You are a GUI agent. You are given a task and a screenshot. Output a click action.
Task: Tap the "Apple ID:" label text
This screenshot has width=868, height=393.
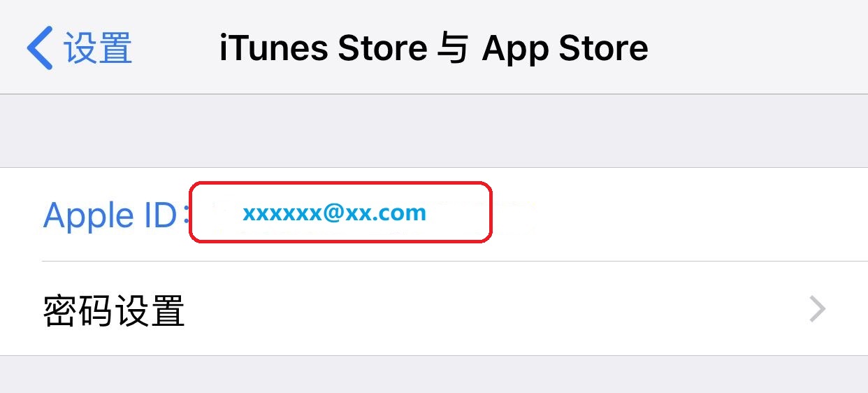116,215
